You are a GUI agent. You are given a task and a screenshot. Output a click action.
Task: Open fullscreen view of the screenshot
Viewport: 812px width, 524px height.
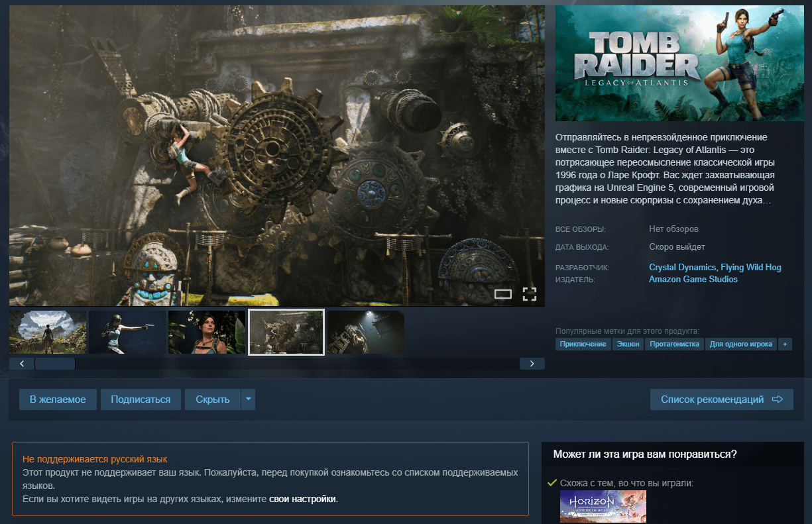point(529,294)
